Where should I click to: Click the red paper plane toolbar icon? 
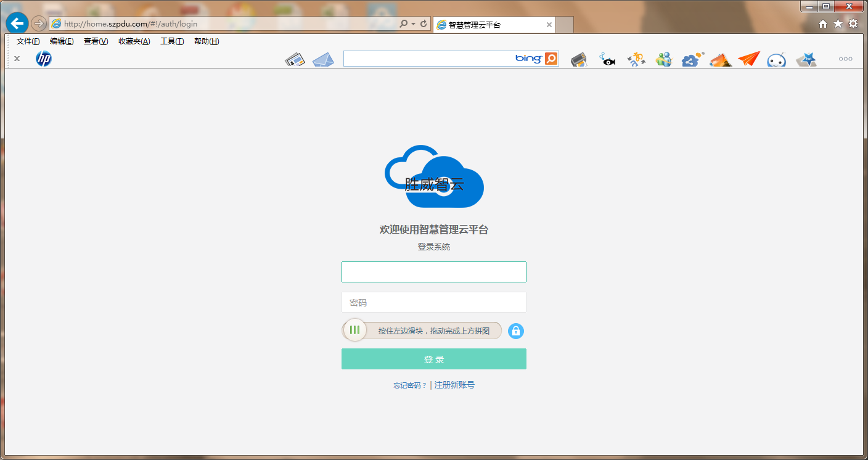point(749,59)
